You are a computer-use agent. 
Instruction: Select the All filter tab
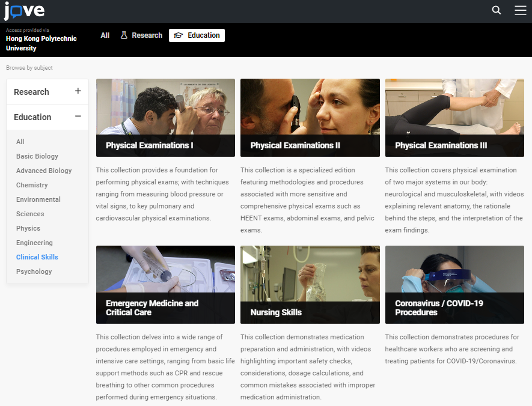(x=105, y=35)
